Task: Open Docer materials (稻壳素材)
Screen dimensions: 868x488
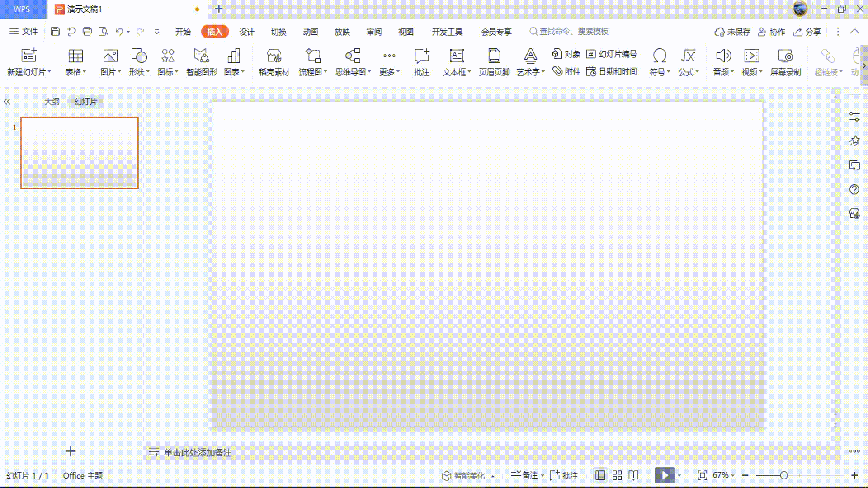Action: pyautogui.click(x=274, y=62)
